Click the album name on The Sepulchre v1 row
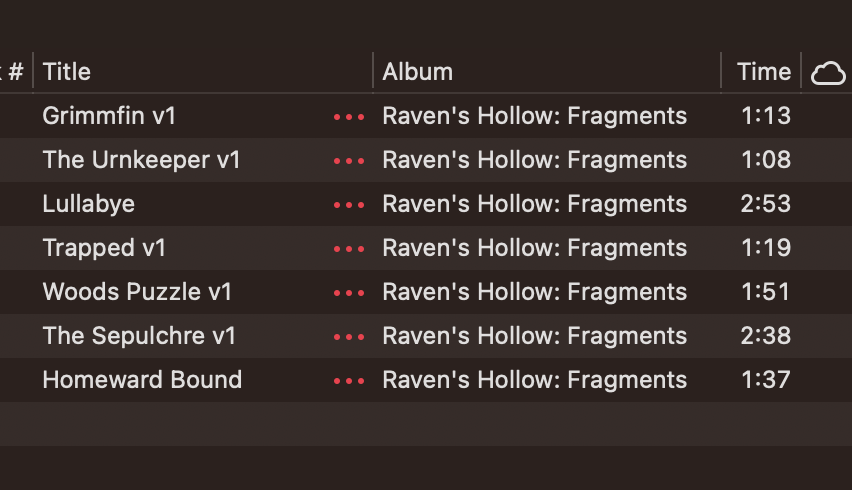852x490 pixels. coord(534,336)
